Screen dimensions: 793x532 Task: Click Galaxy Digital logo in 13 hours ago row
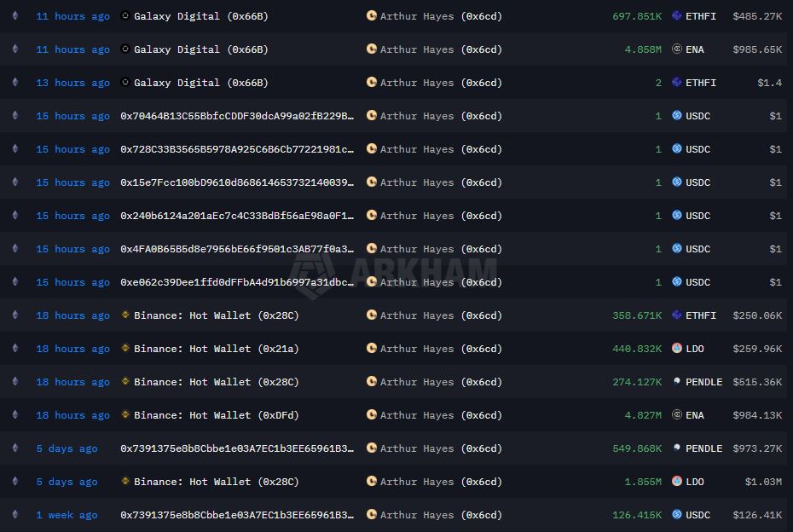[x=126, y=83]
